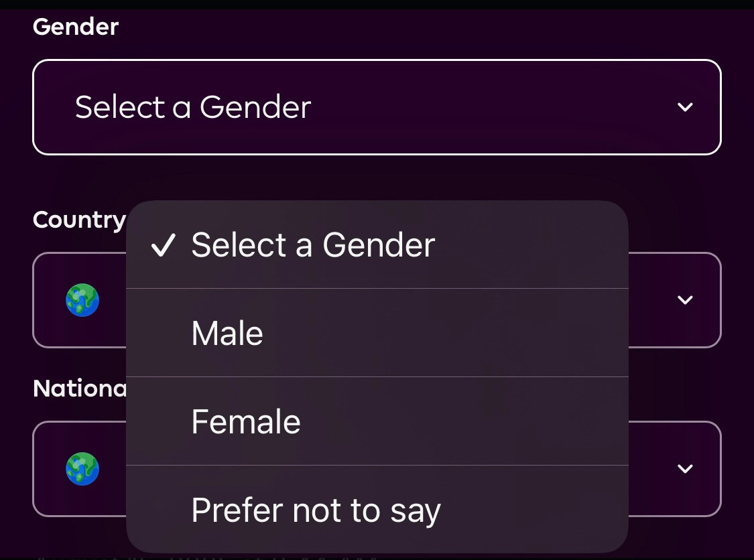
Task: Choose Female from the gender popup menu
Action: (x=377, y=421)
